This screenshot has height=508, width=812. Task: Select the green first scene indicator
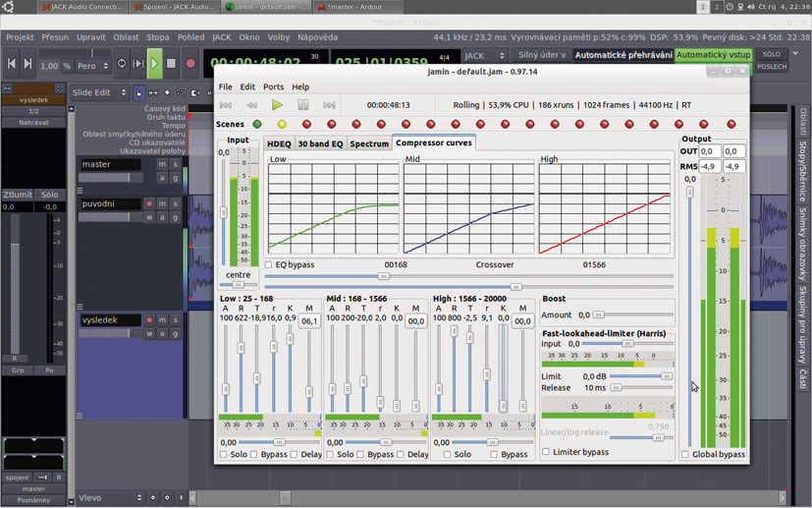coord(257,125)
